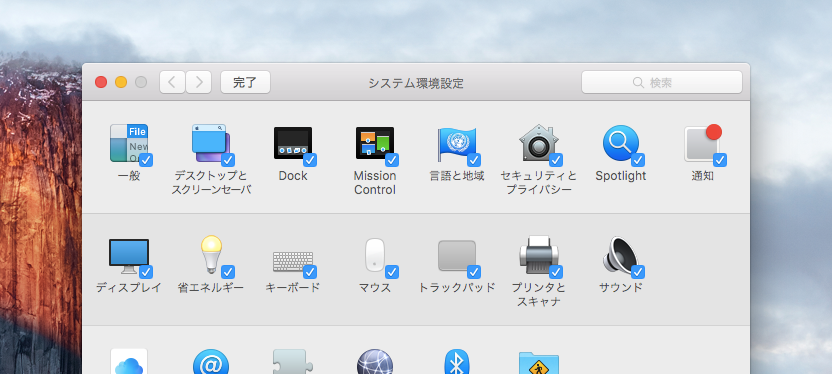
Task: Click the 完了 (Done) button
Action: [245, 82]
